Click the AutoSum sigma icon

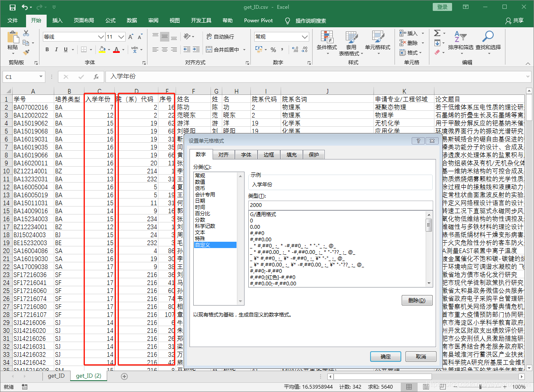pyautogui.click(x=437, y=33)
